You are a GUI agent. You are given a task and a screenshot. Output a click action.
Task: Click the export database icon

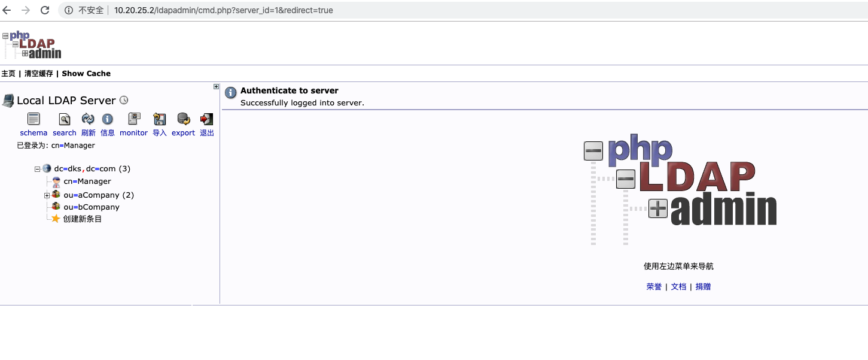[184, 119]
